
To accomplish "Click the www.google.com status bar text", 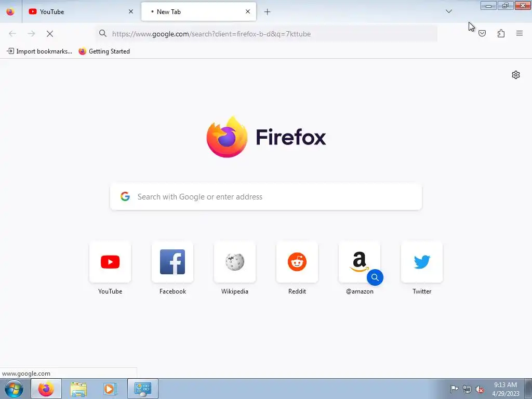I will point(26,374).
